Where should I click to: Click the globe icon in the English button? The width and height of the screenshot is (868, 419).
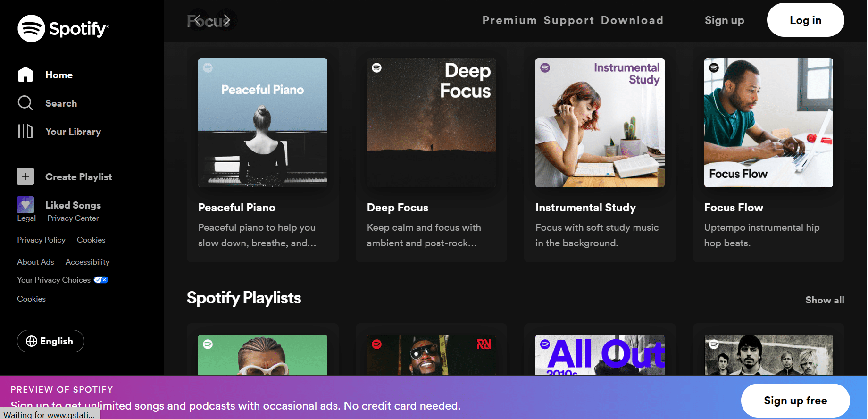(x=32, y=341)
